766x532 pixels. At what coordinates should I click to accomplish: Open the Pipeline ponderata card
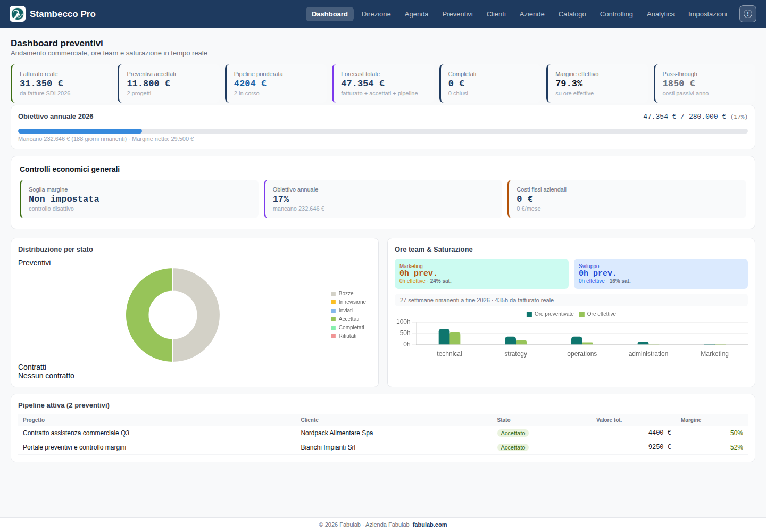[x=276, y=84]
